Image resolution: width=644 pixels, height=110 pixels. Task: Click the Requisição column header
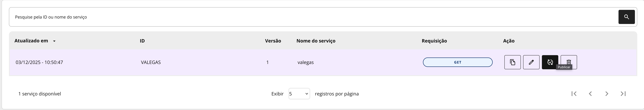(x=434, y=41)
